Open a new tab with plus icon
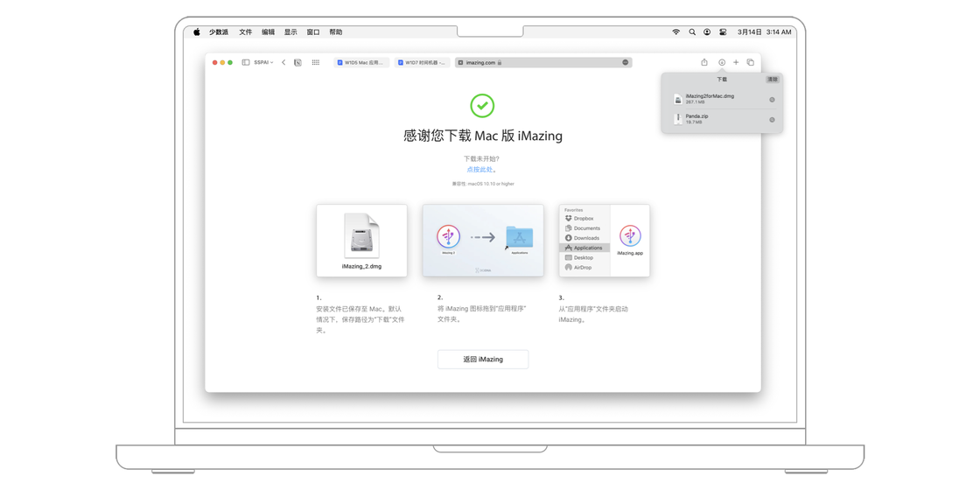The image size is (980, 490). coord(736,62)
